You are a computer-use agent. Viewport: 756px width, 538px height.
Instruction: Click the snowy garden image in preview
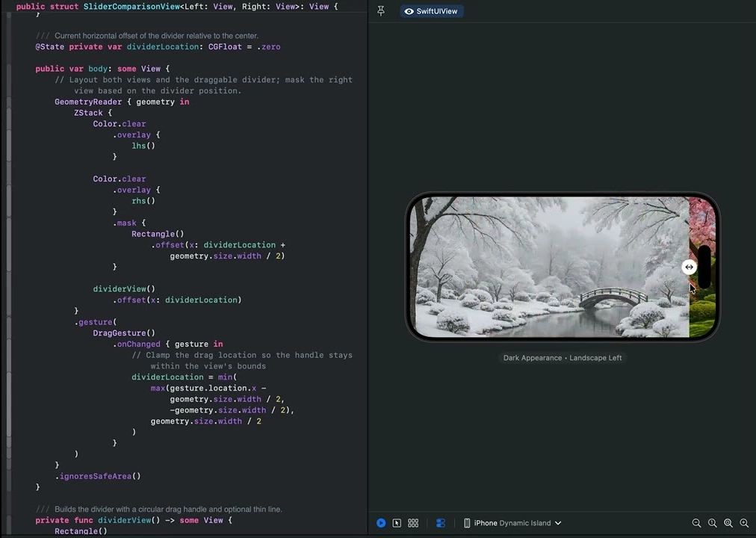coord(549,267)
